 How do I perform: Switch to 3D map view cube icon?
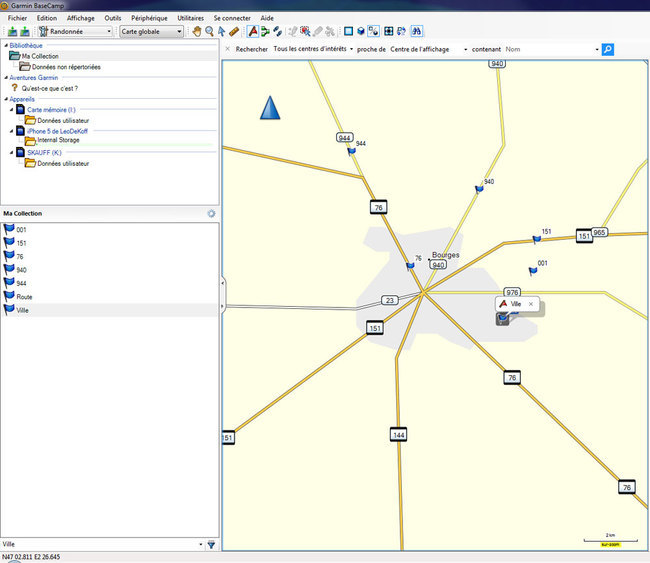pyautogui.click(x=361, y=31)
